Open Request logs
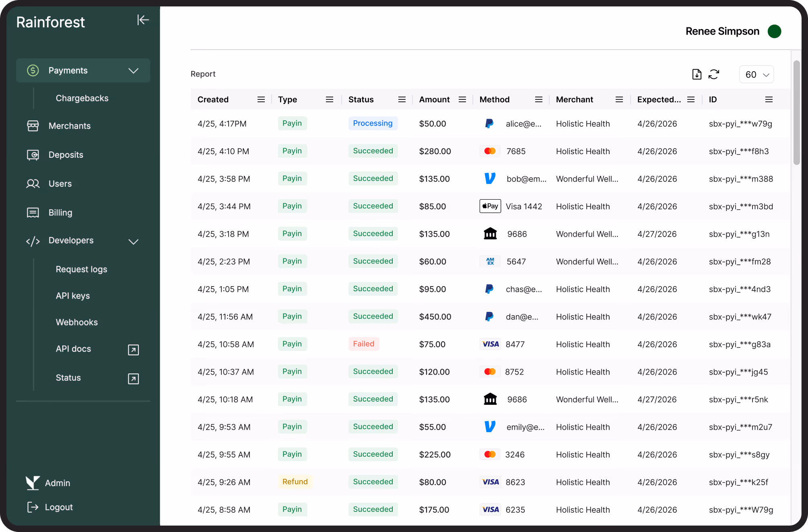808x532 pixels. 81,269
